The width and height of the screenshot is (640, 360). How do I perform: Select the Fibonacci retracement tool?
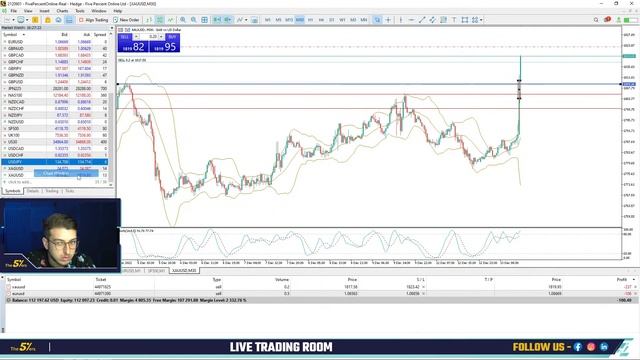pos(443,20)
